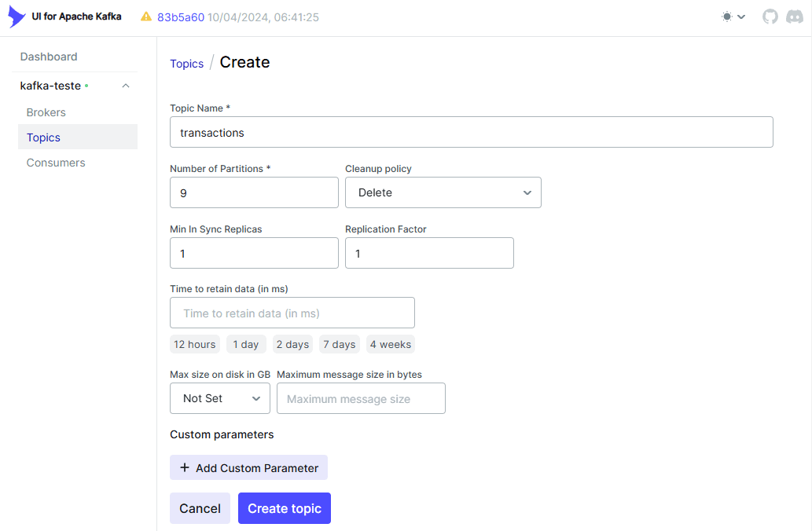Focus the Maximum message size field
Screen dimensions: 812x531
pyautogui.click(x=361, y=398)
